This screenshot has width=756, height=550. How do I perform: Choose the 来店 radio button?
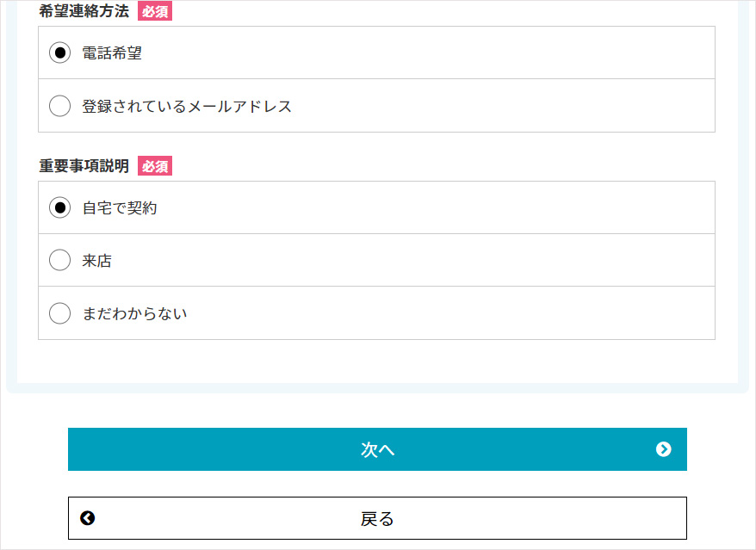59,260
